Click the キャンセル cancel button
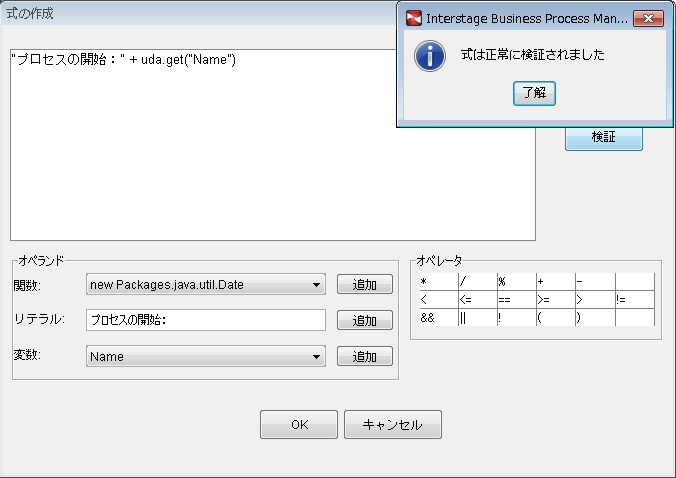Viewport: 676px width, 478px height. 393,425
